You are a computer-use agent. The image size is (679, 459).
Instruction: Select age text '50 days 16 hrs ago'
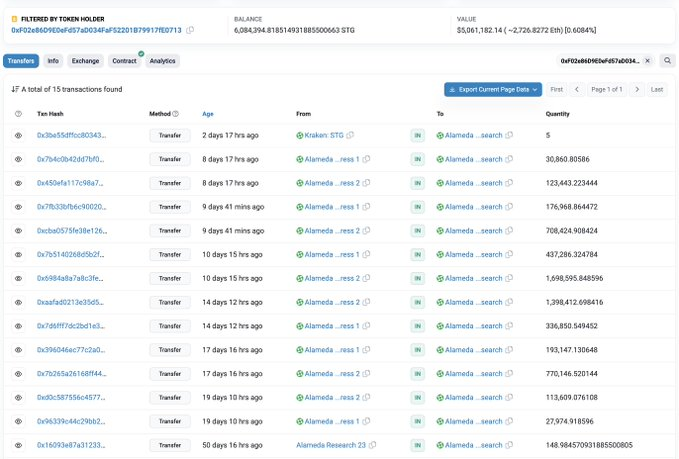[x=232, y=445]
